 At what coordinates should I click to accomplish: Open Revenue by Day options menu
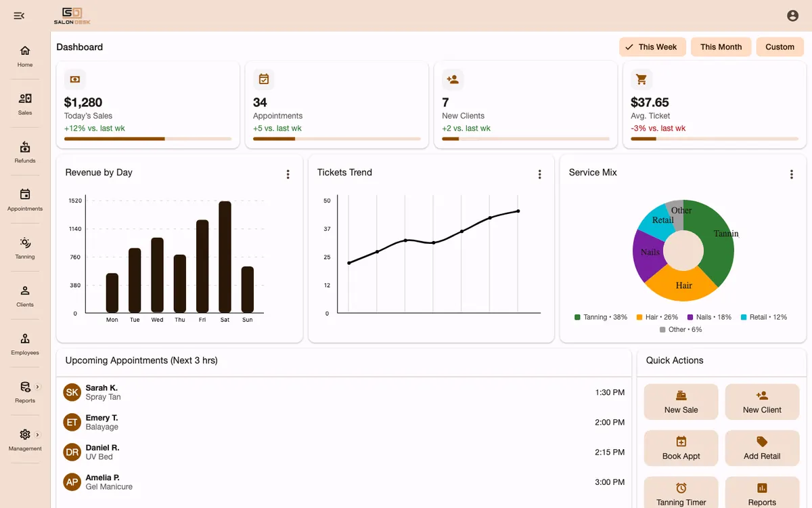pos(288,174)
